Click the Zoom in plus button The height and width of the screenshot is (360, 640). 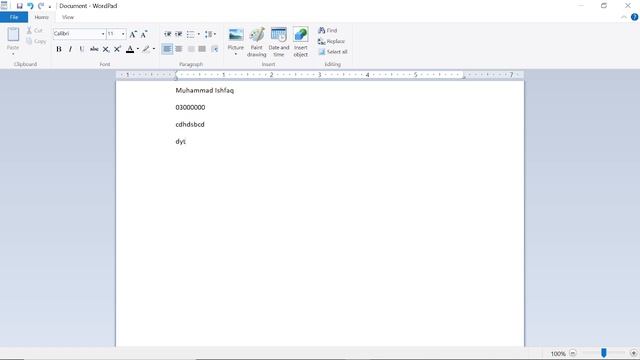coord(633,353)
